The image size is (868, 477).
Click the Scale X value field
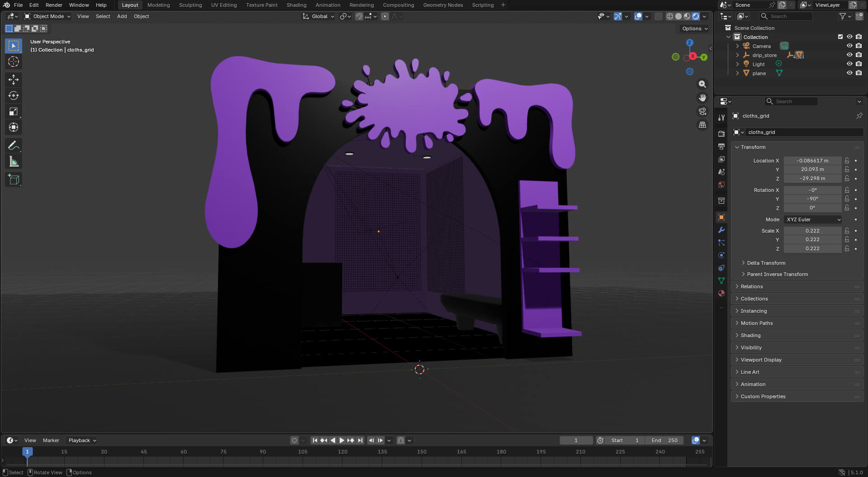[812, 231]
